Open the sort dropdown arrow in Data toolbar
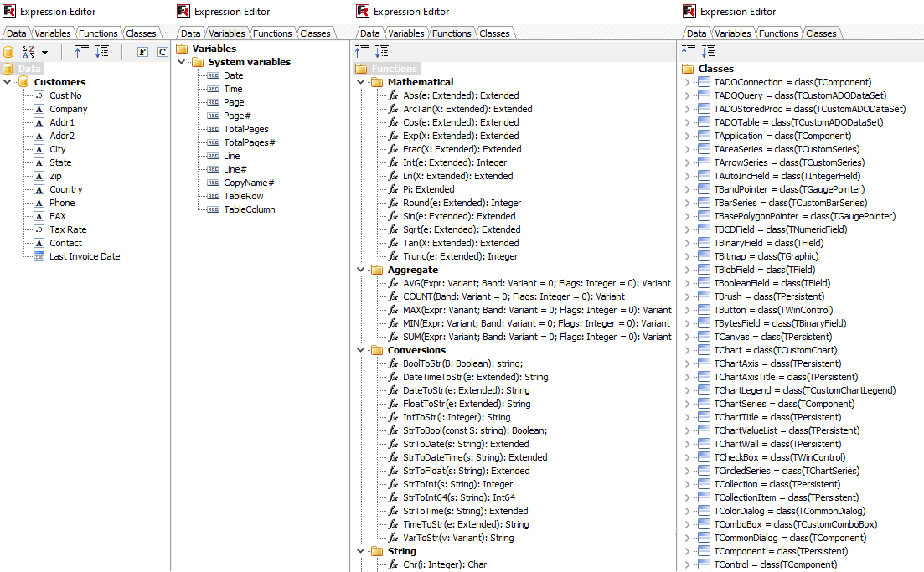Screen dimensions: 924x572 44,53
